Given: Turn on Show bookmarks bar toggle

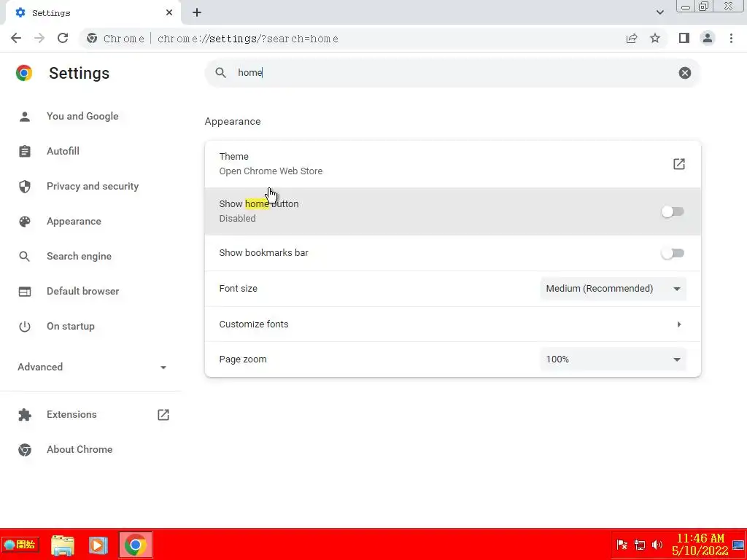Looking at the screenshot, I should coord(672,253).
